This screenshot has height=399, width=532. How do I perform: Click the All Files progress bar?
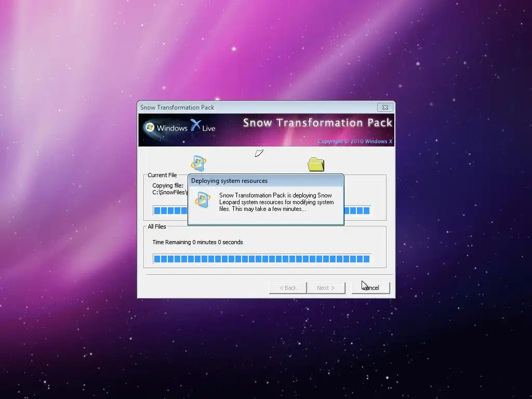[262, 259]
